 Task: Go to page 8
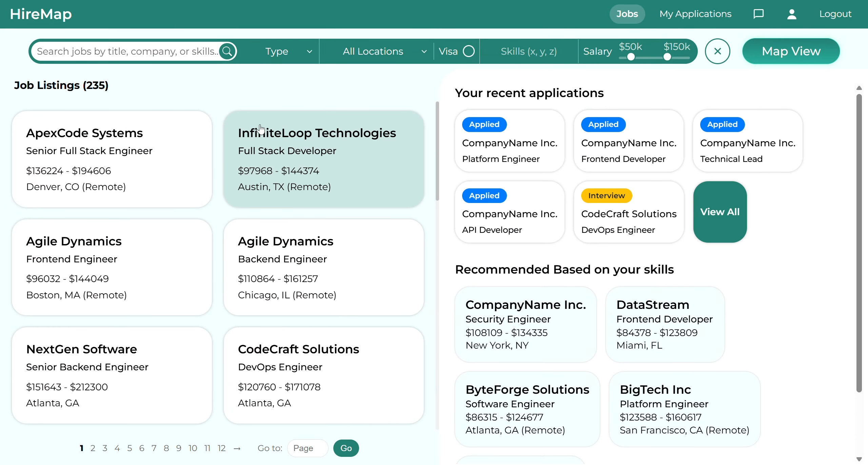click(x=166, y=448)
